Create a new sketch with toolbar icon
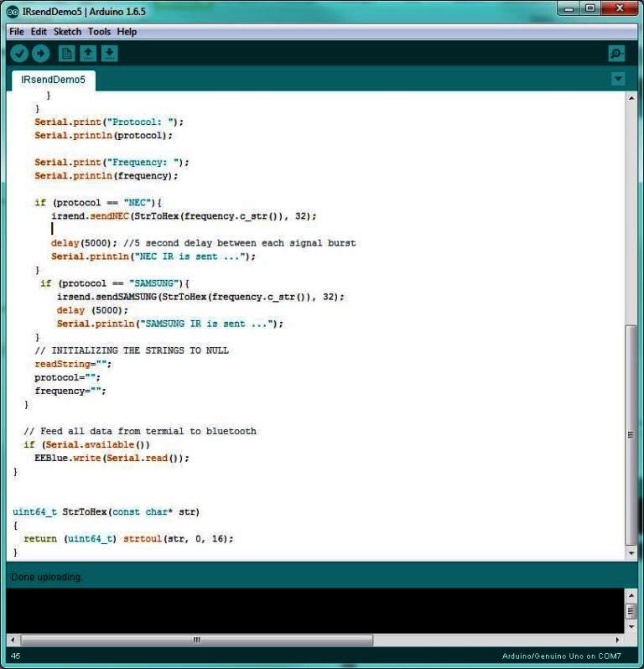 tap(66, 54)
